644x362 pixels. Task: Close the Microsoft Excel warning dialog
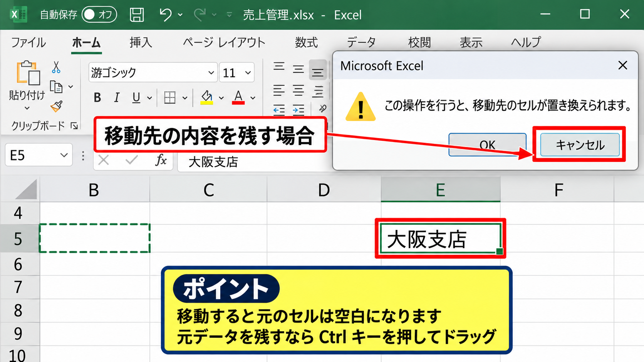click(x=623, y=65)
